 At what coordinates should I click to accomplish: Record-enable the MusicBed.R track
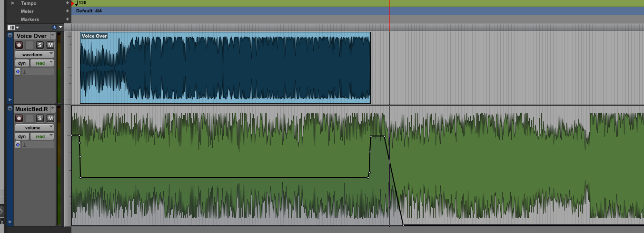tap(19, 118)
